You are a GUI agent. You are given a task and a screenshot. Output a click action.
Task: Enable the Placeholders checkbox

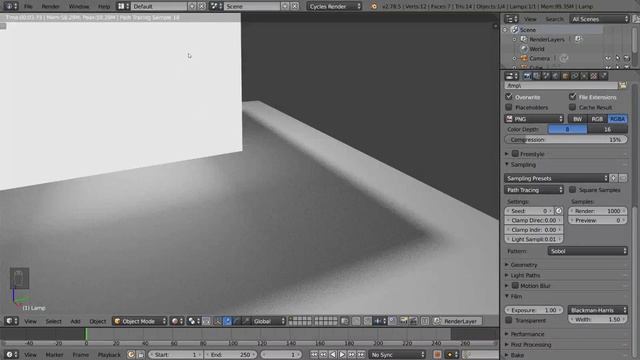tap(509, 107)
